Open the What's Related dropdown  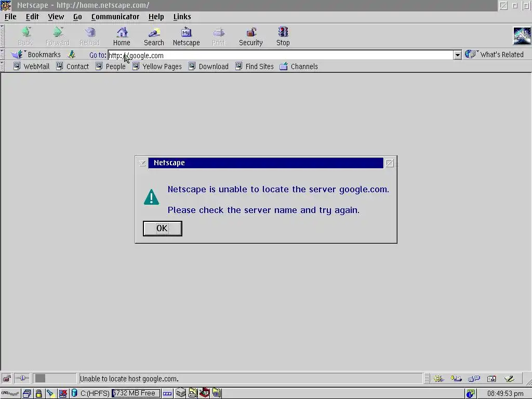(x=495, y=55)
